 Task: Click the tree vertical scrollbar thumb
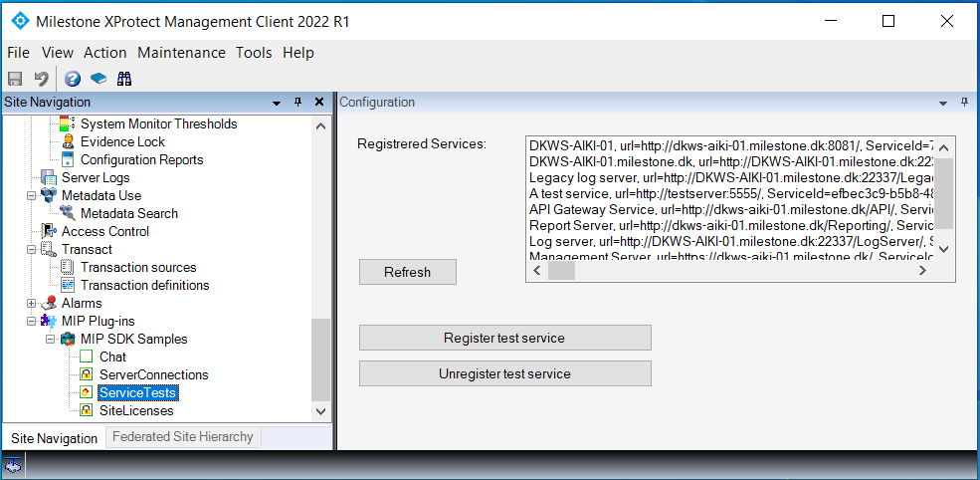(x=320, y=360)
